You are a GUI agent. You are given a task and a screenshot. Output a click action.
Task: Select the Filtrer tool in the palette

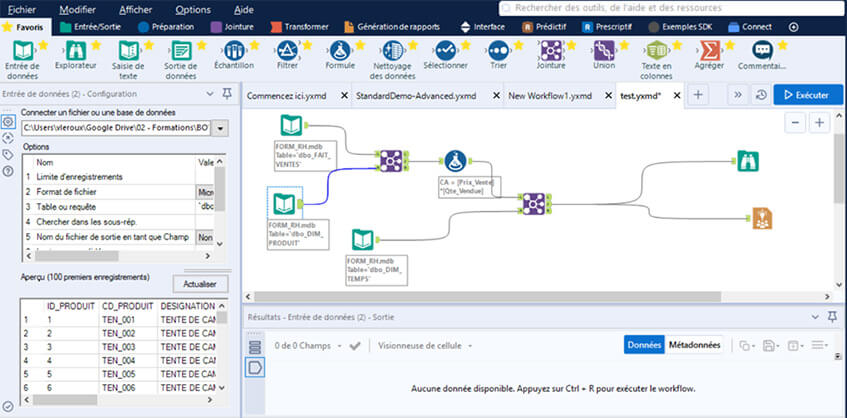[286, 51]
